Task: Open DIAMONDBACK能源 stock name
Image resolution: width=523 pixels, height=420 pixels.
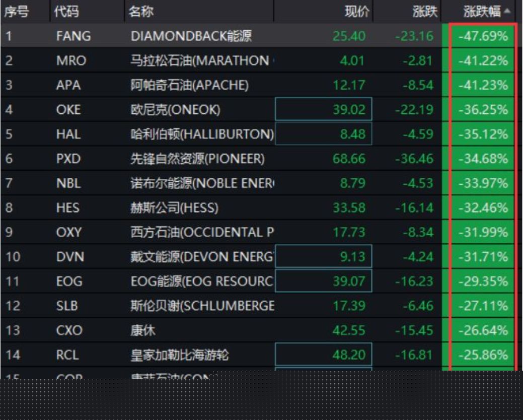Action: [191, 36]
